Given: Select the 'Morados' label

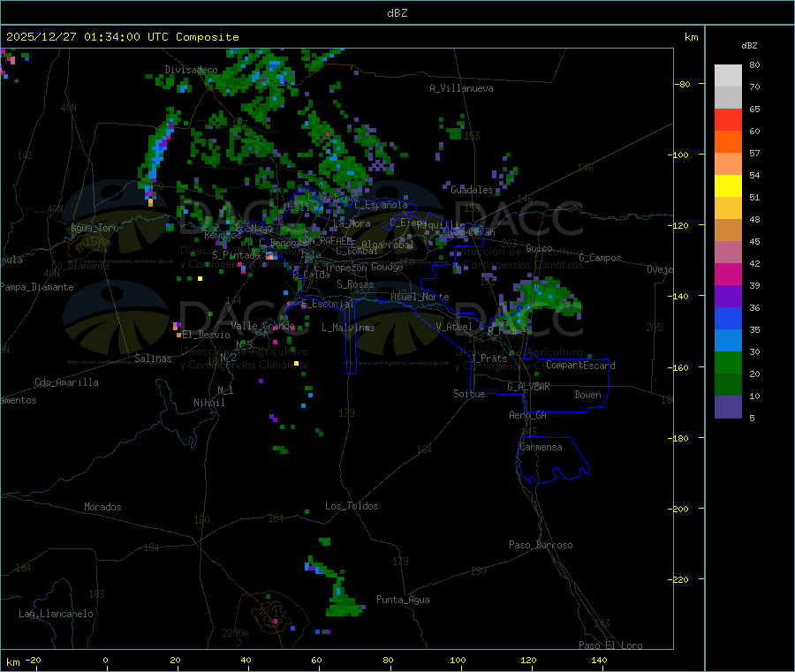Looking at the screenshot, I should tap(103, 507).
